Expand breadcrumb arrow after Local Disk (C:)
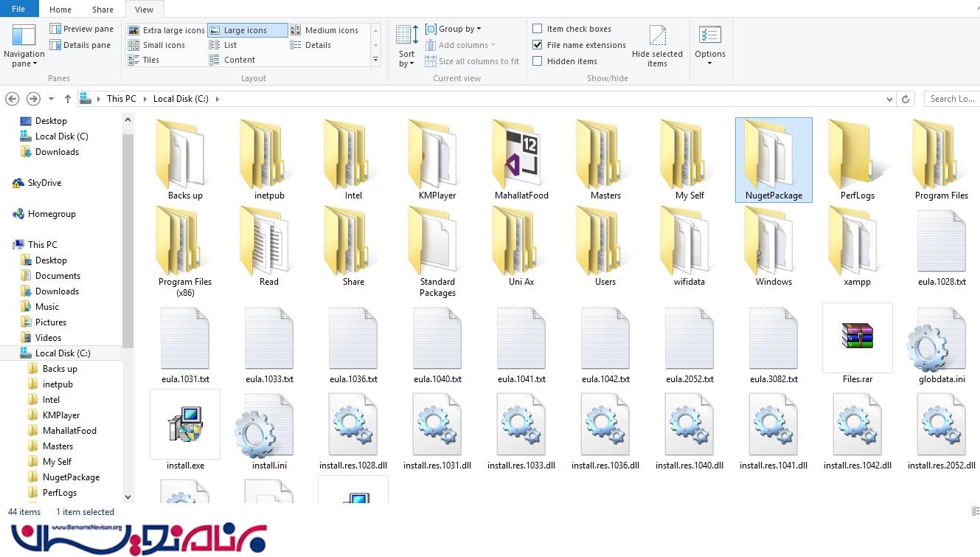 tap(218, 99)
